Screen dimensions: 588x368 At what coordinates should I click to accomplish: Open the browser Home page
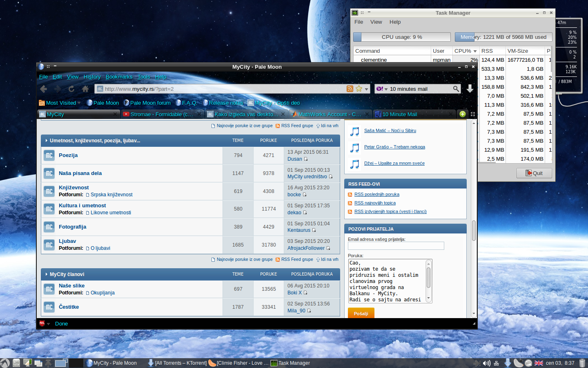pos(85,89)
